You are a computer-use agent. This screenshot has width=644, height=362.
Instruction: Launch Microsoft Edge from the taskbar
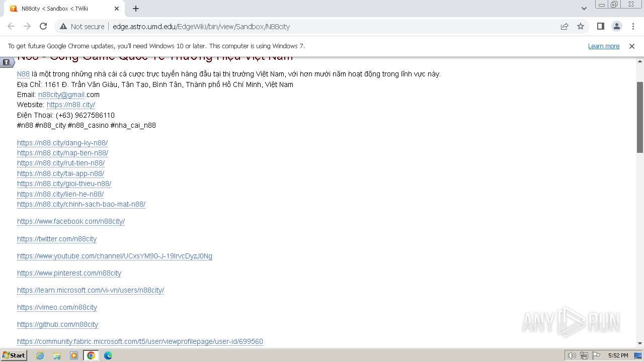(x=108, y=355)
